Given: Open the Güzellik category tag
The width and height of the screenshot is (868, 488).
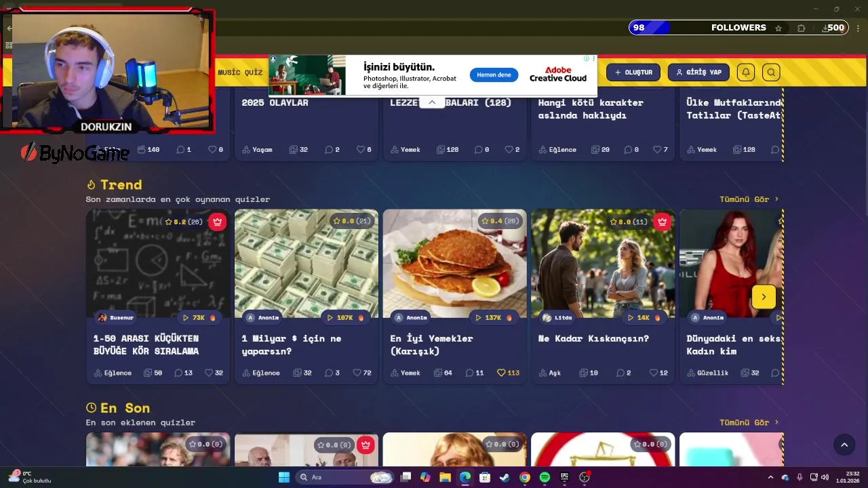Looking at the screenshot, I should click(x=707, y=373).
